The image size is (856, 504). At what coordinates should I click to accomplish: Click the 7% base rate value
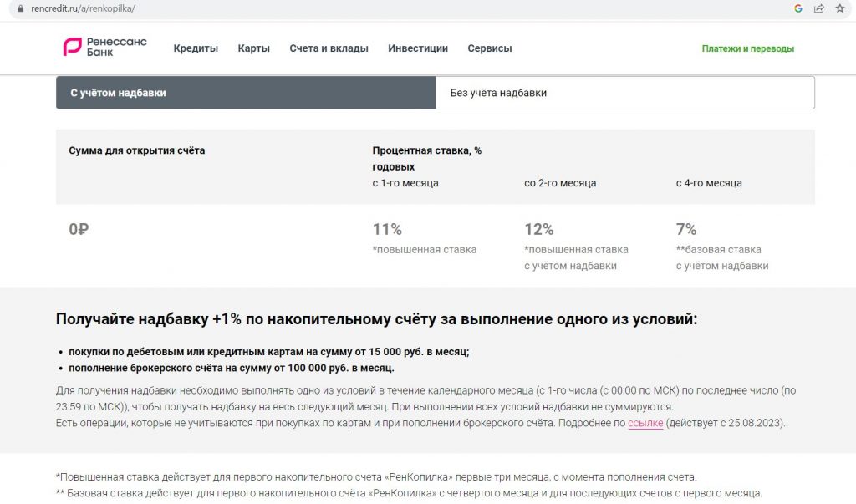[x=686, y=229]
